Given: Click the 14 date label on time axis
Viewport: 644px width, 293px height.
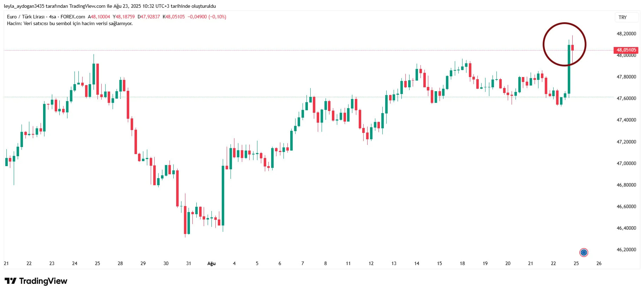Looking at the screenshot, I should pos(417,263).
